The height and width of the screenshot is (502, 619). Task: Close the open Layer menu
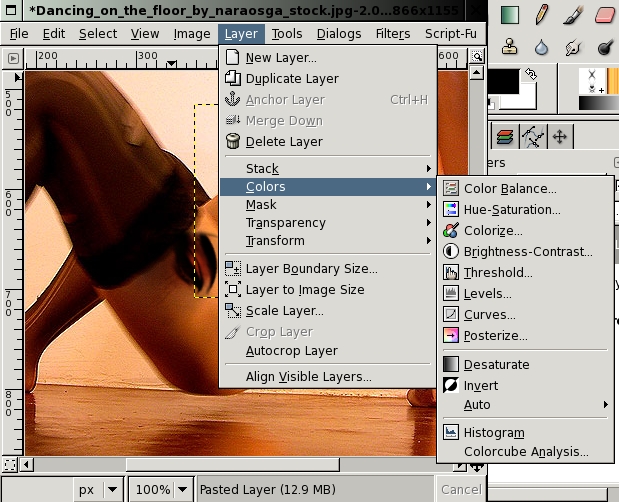241,34
